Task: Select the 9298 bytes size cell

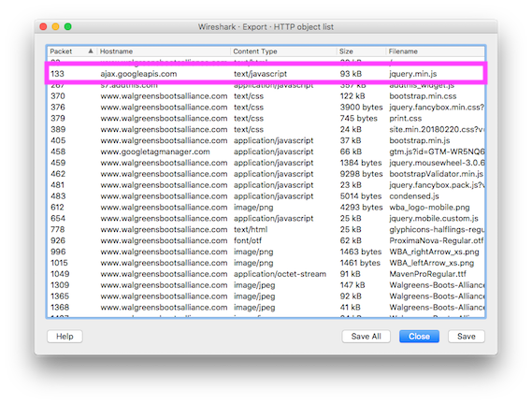Action: pyautogui.click(x=361, y=174)
